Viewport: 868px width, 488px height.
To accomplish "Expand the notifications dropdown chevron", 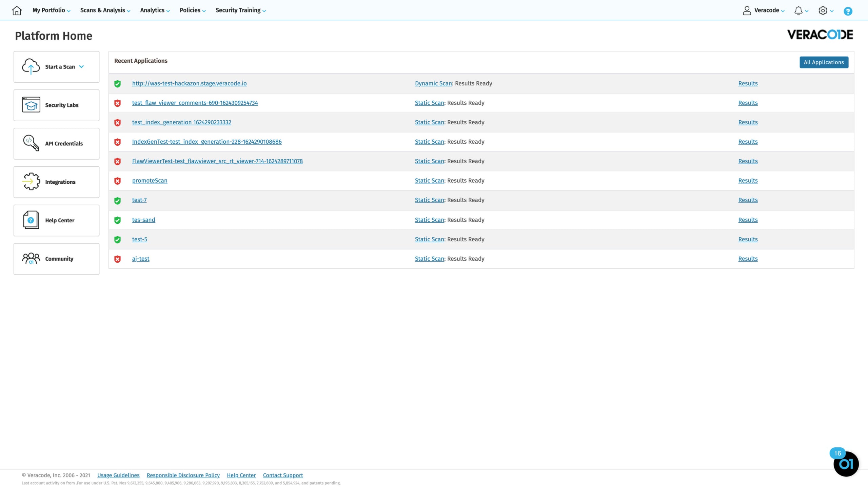I will coord(807,11).
